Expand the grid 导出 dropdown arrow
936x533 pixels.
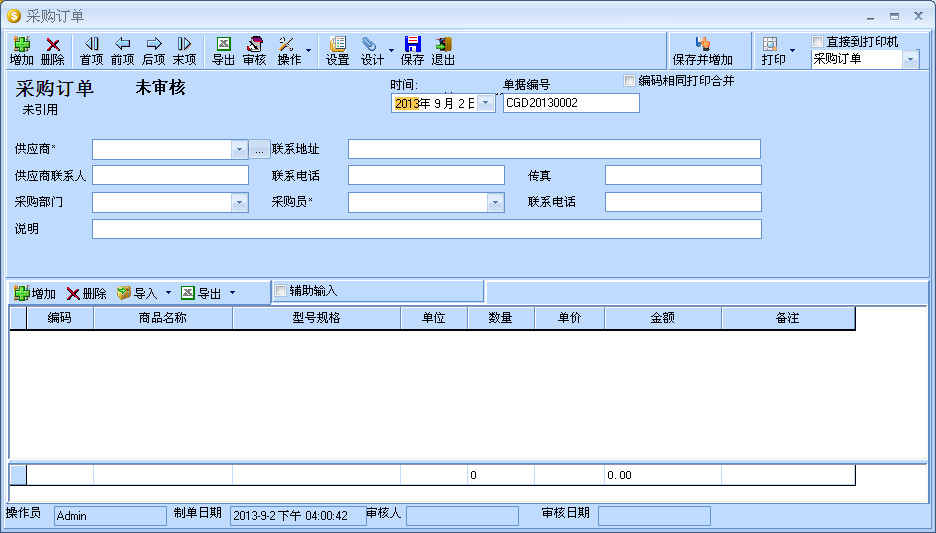(x=232, y=292)
